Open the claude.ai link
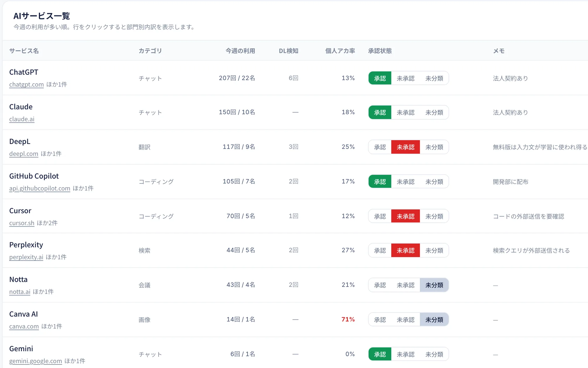Image resolution: width=588 pixels, height=368 pixels. tap(22, 119)
